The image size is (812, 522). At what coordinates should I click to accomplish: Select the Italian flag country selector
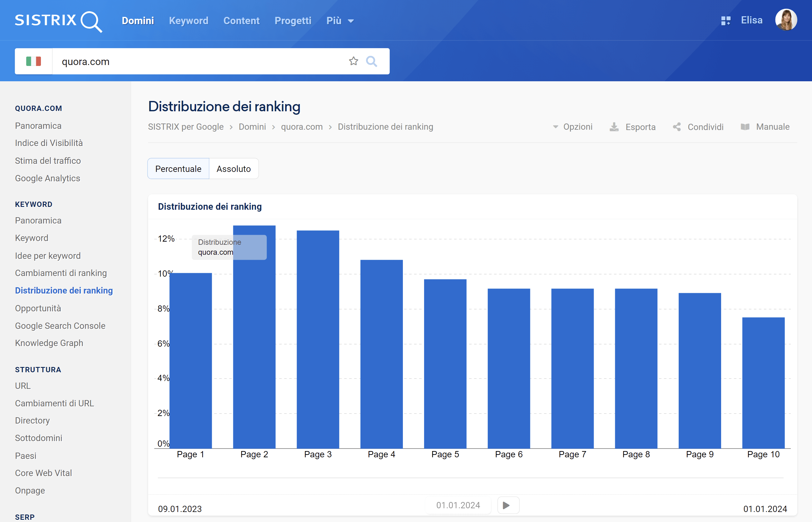coord(33,61)
